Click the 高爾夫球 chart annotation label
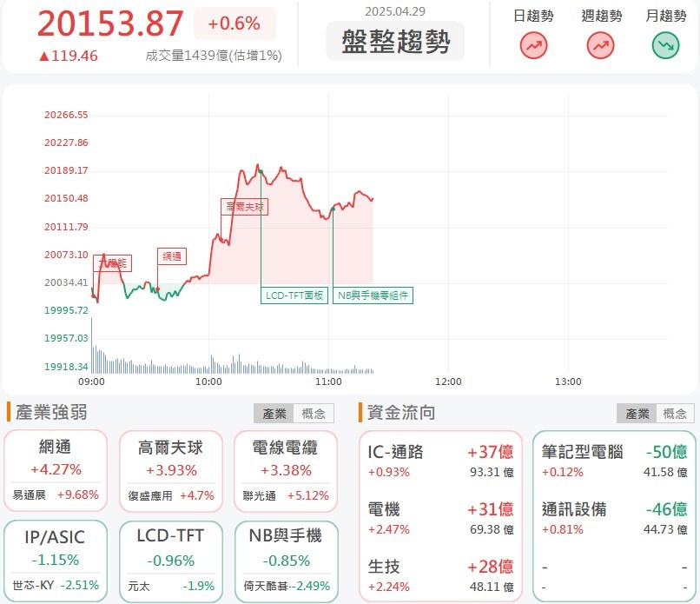This screenshot has height=604, width=700. coord(245,207)
